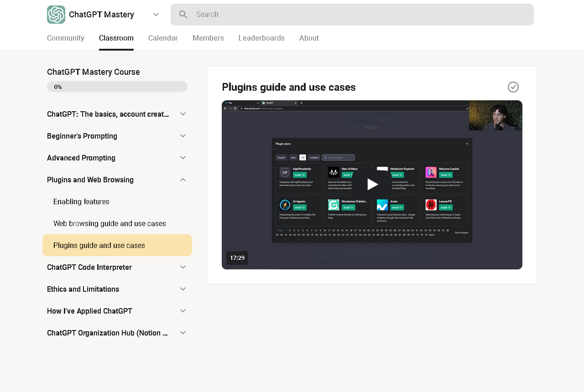The height and width of the screenshot is (392, 584).
Task: View the Leaderboards tab
Action: coord(261,38)
